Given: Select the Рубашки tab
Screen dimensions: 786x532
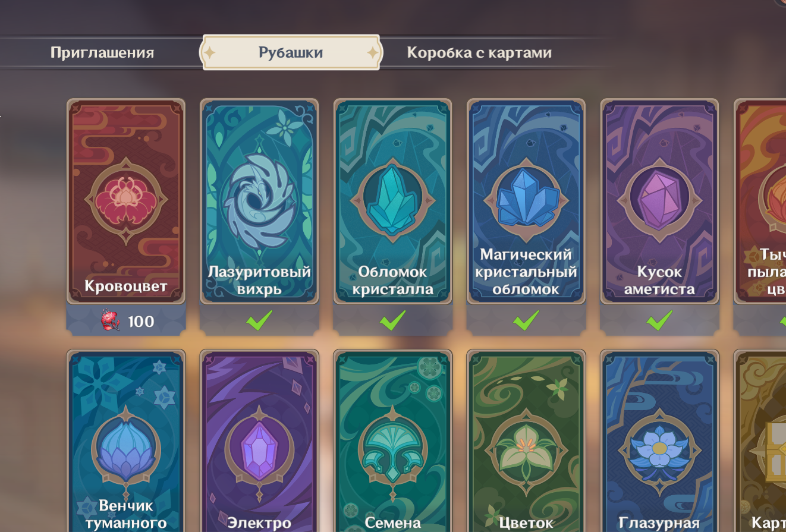Looking at the screenshot, I should pos(291,52).
